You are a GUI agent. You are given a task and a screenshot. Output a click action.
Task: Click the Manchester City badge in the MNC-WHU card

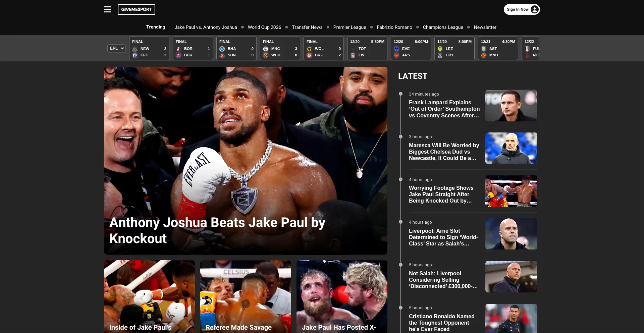tap(266, 48)
